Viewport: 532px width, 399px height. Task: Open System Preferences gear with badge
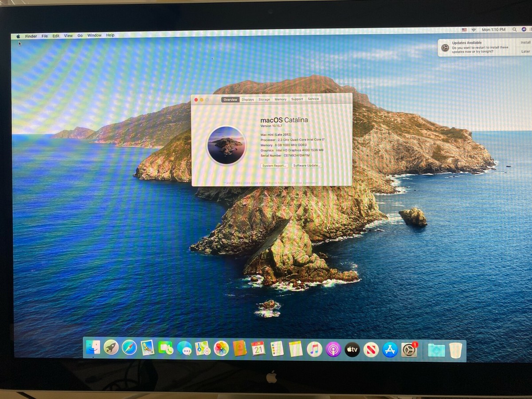click(x=409, y=350)
